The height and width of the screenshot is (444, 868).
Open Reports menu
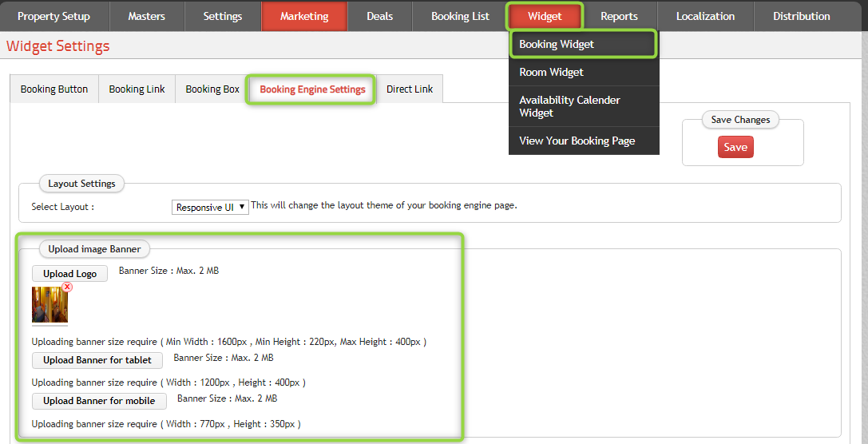click(x=620, y=17)
